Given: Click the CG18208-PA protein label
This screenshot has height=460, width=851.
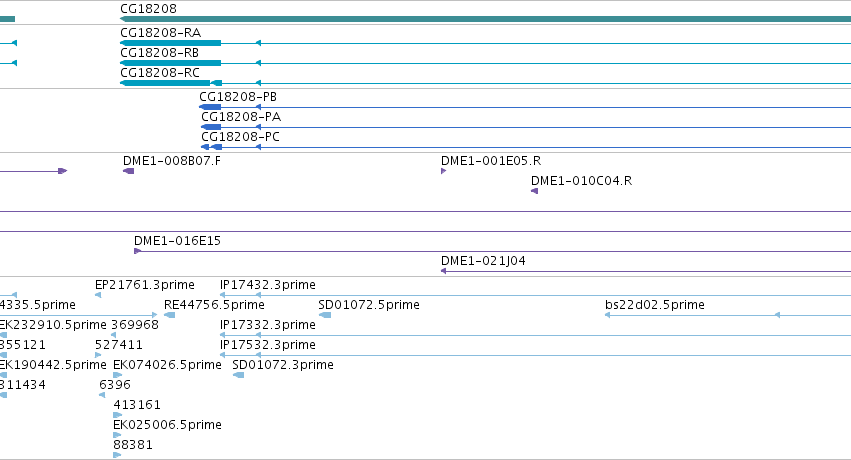Looking at the screenshot, I should pos(241,117).
